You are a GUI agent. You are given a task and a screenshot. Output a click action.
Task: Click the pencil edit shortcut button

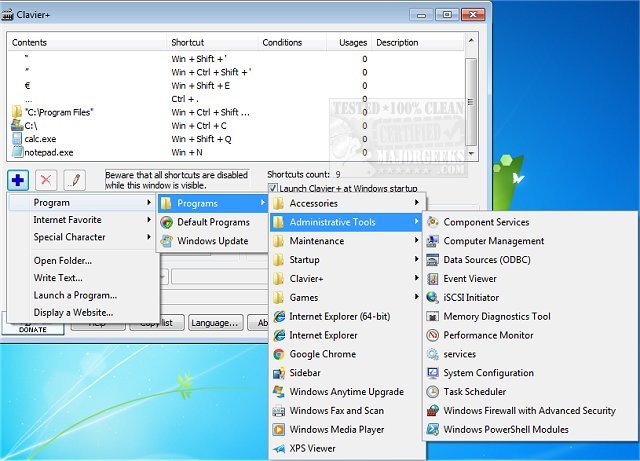(75, 180)
